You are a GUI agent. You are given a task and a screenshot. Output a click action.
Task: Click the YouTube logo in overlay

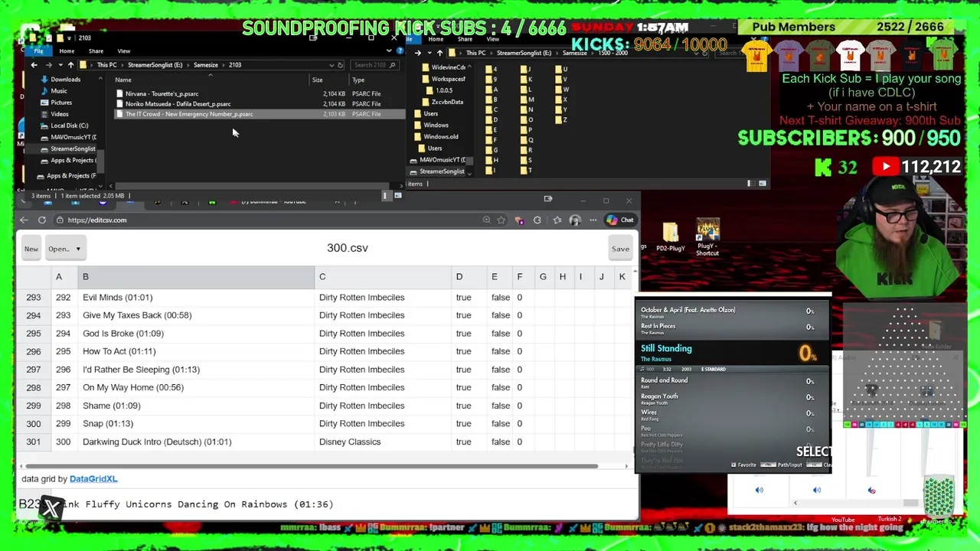886,167
